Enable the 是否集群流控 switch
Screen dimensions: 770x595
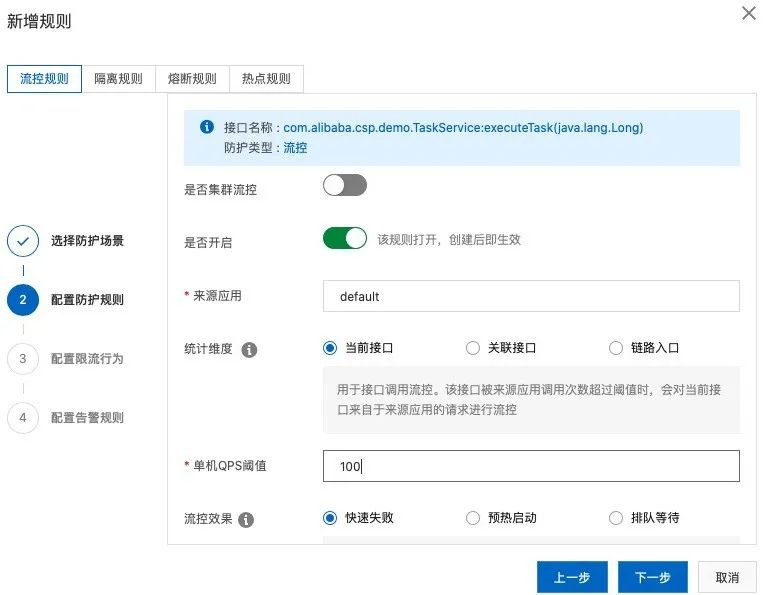[x=345, y=186]
